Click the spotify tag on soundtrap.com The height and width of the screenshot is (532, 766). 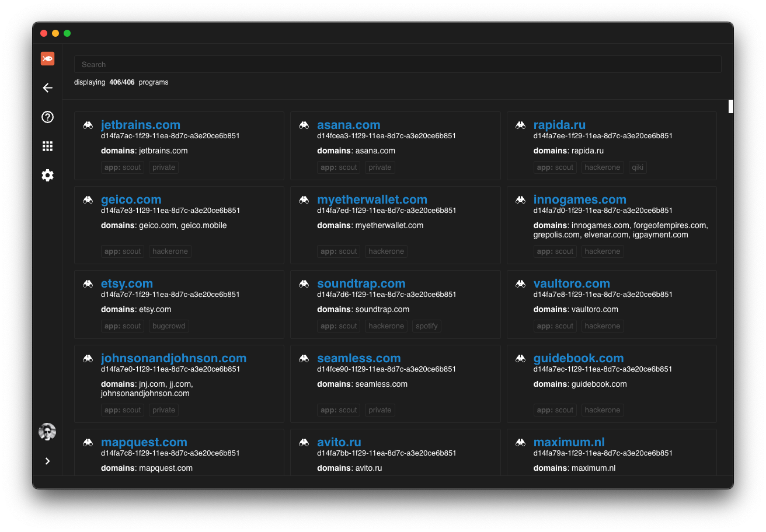click(x=426, y=326)
